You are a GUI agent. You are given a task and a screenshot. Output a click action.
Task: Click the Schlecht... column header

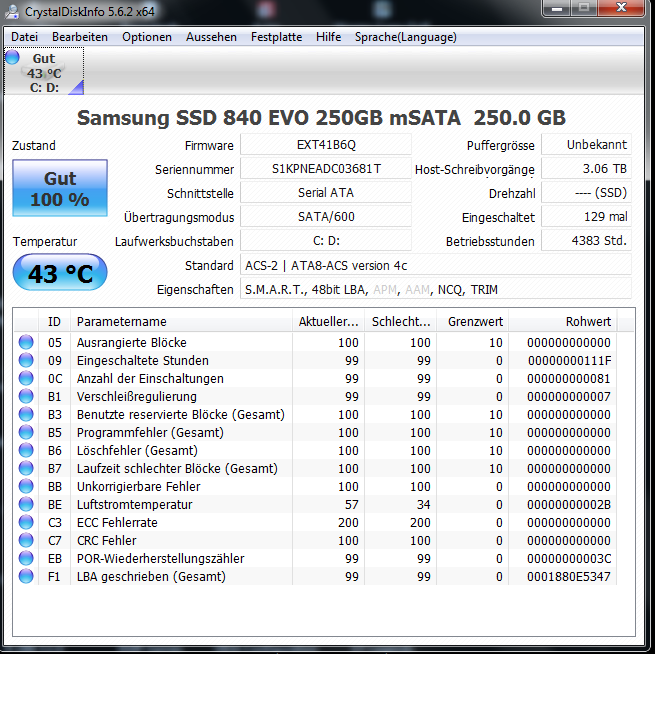(400, 321)
